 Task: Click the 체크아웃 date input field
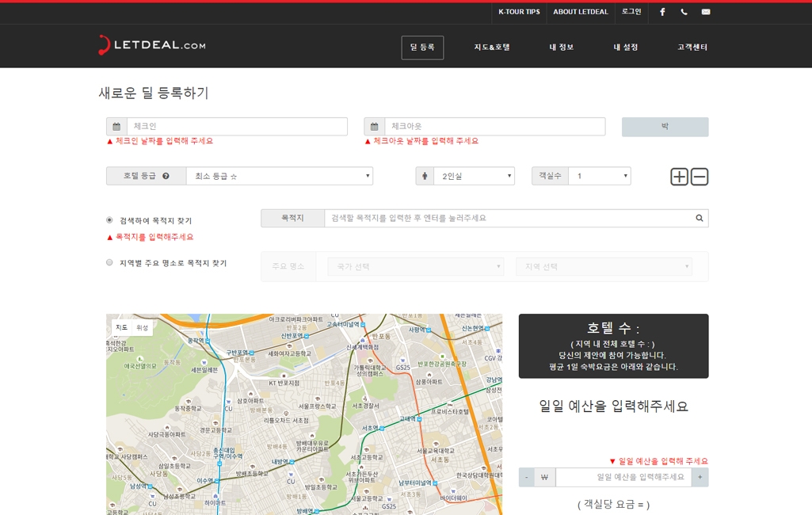point(495,127)
